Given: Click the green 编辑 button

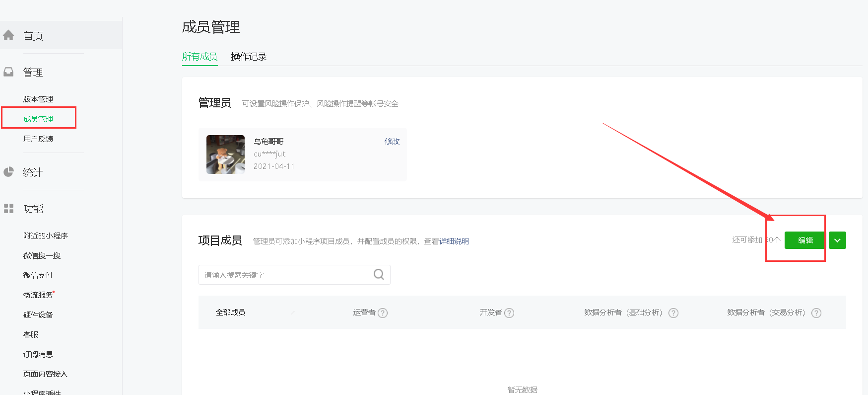Looking at the screenshot, I should click(x=805, y=240).
